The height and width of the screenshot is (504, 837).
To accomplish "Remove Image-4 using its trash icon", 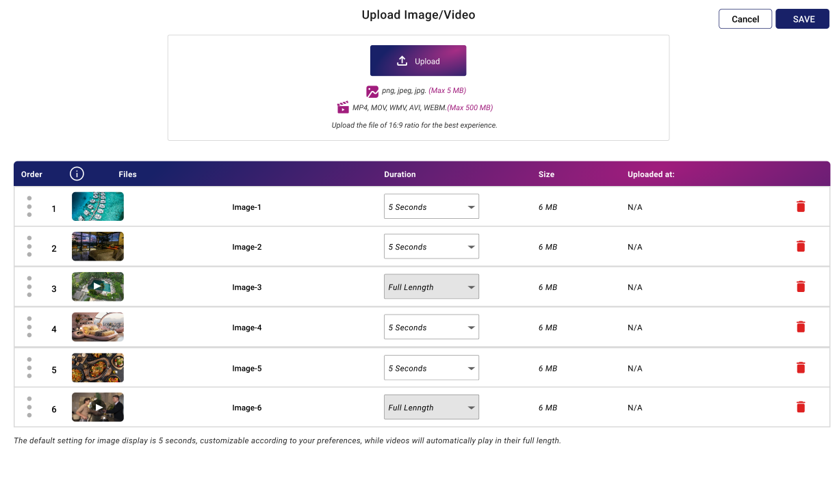I will [x=801, y=327].
